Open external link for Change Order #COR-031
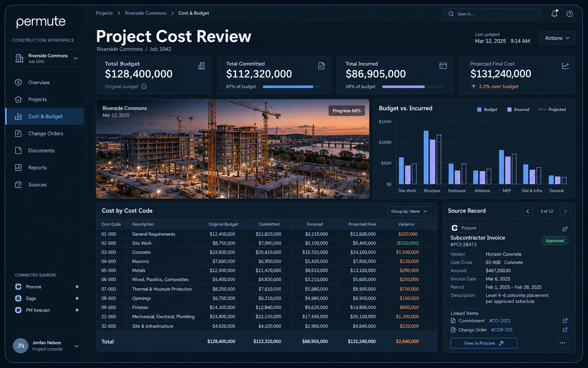 (565, 330)
